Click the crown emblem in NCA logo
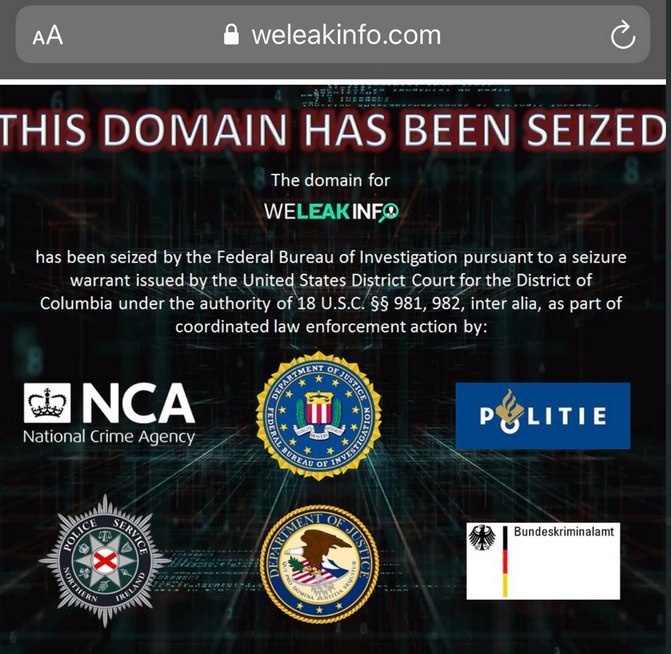 (48, 403)
